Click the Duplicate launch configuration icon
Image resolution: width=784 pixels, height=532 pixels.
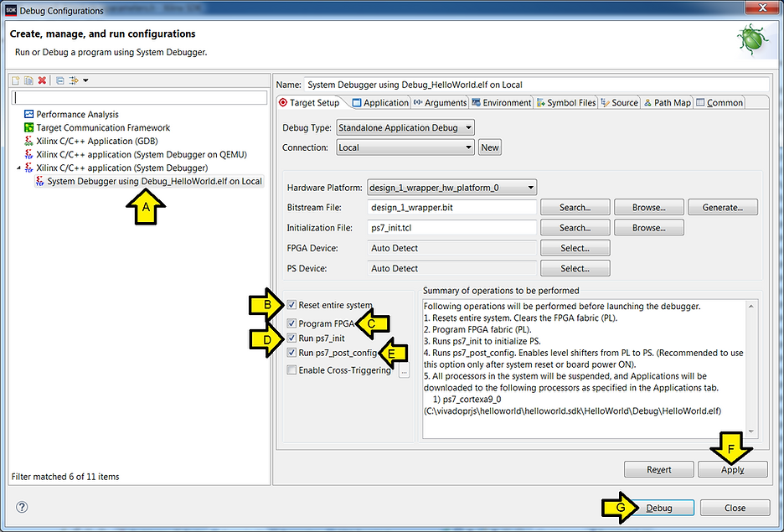tap(28, 80)
